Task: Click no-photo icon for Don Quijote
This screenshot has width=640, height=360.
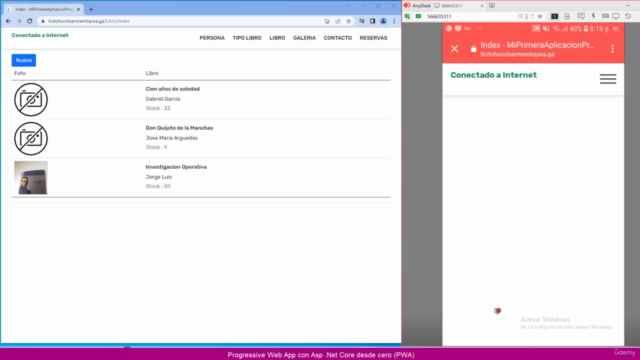Action: point(31,139)
